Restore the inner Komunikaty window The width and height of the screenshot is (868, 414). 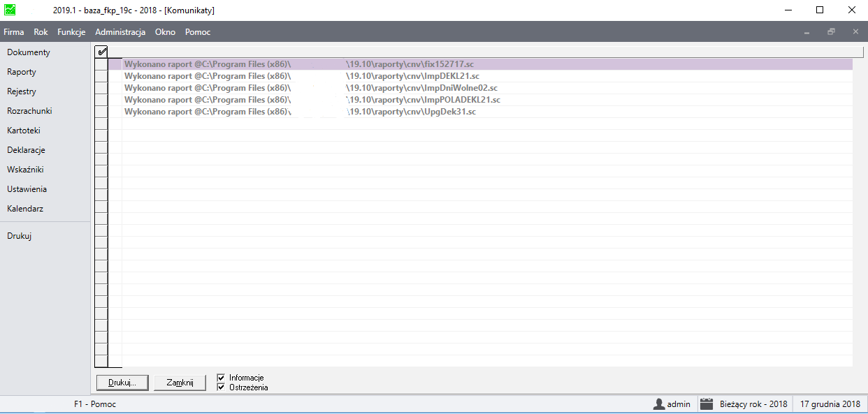point(831,32)
